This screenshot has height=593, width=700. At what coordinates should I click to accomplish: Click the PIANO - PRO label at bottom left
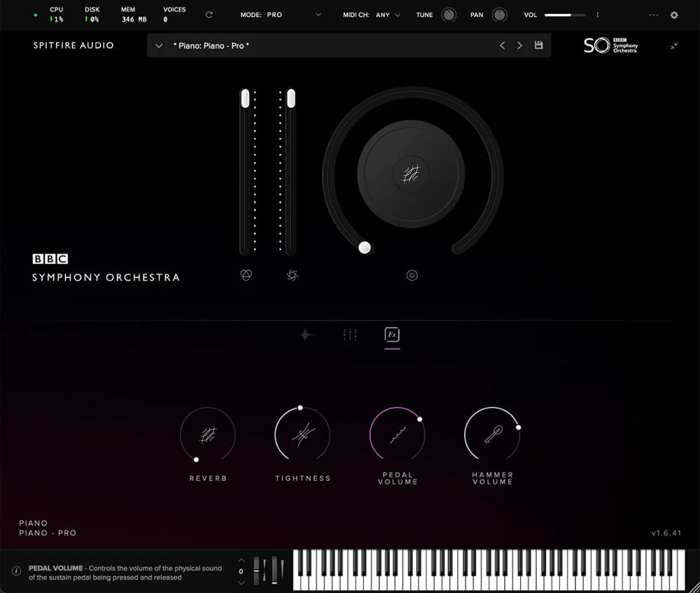coord(48,533)
